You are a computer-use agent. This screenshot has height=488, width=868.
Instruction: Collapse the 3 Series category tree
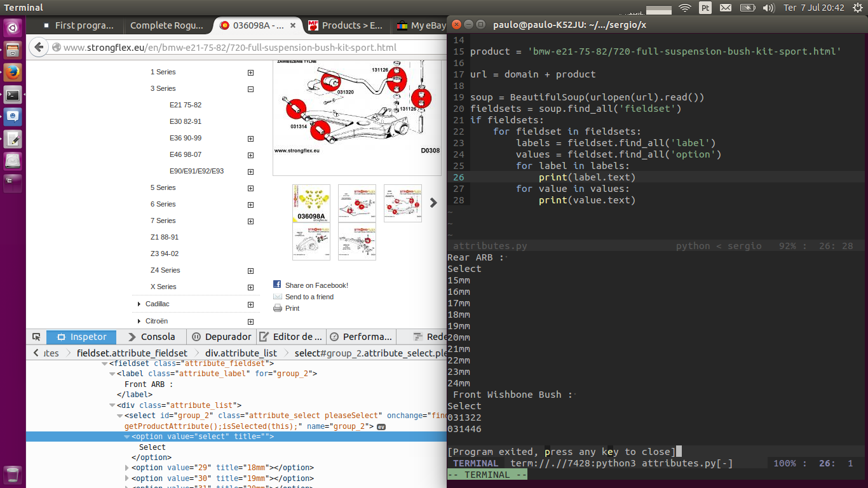250,89
